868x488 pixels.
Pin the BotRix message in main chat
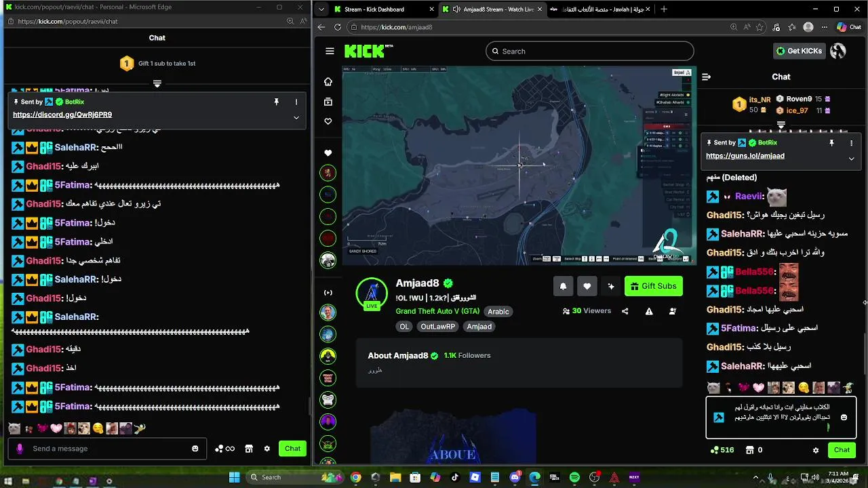(x=831, y=143)
